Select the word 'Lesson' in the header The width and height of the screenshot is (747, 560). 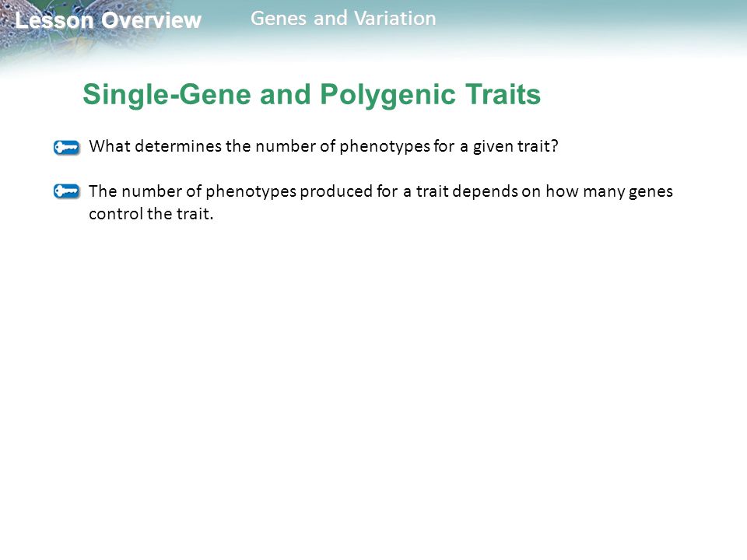pos(54,20)
